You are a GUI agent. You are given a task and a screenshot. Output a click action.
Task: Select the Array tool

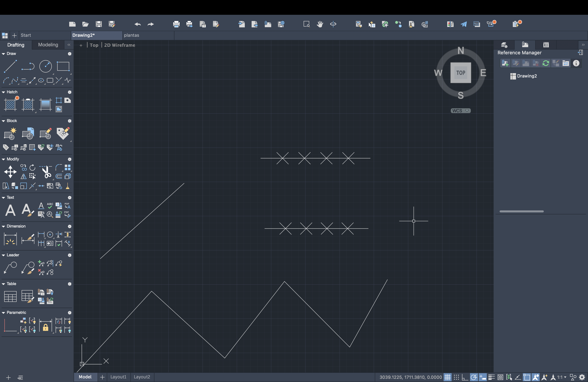[x=67, y=168]
